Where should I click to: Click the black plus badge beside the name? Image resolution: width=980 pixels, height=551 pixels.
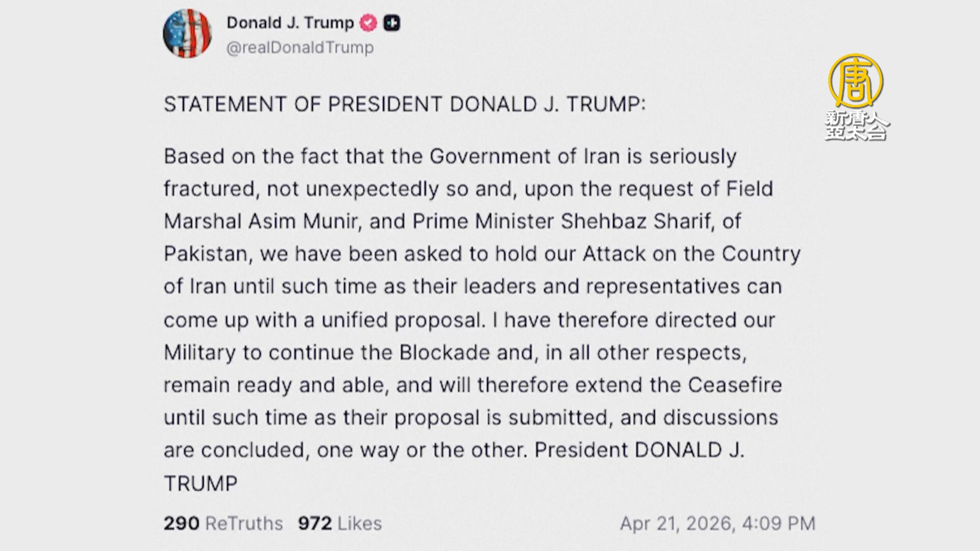click(391, 23)
